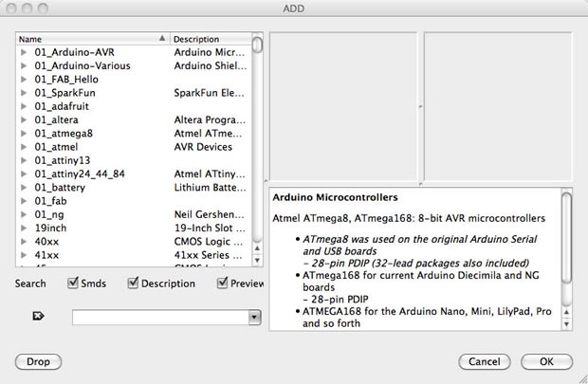Image resolution: width=588 pixels, height=384 pixels.
Task: Toggle the Smds checkbox
Action: tap(73, 283)
